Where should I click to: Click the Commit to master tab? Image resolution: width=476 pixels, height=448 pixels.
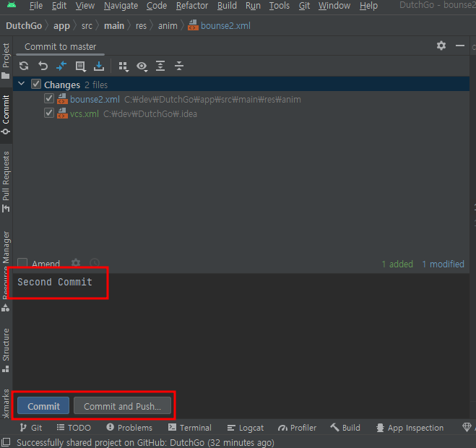61,46
